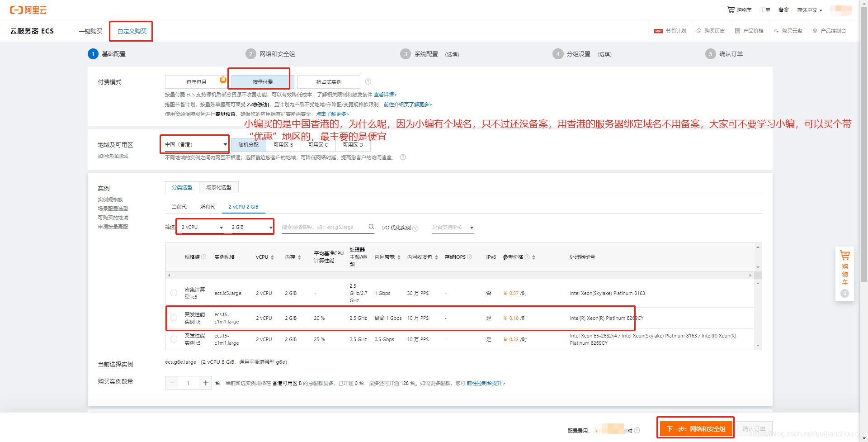868x442 pixels.
Task: Select 当前代 generation tab
Action: (179, 207)
